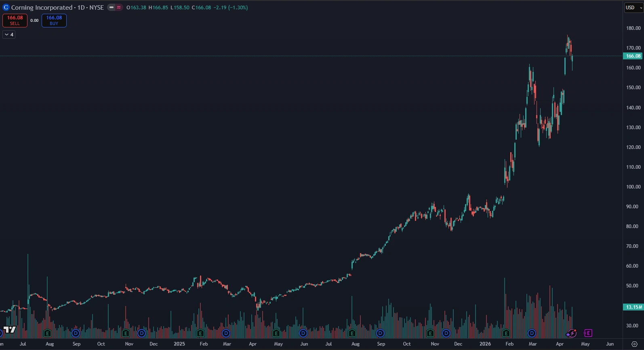Click the TradingView logo watermark

click(10, 330)
